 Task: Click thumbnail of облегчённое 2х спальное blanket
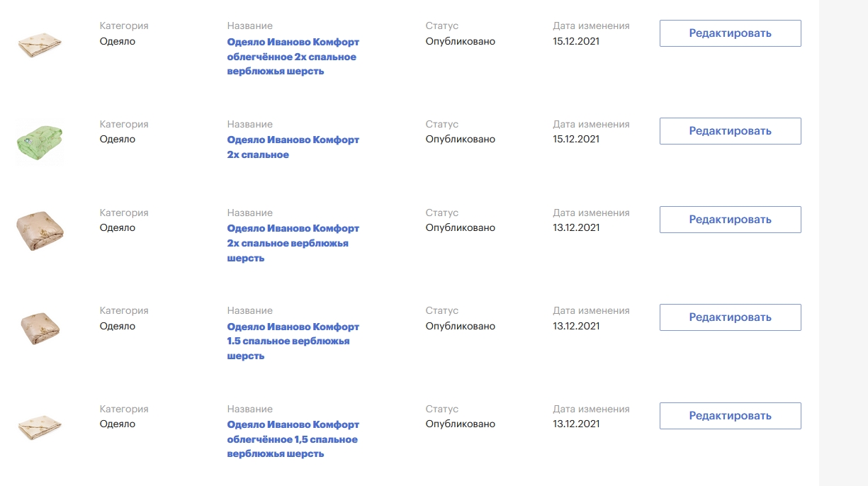40,45
